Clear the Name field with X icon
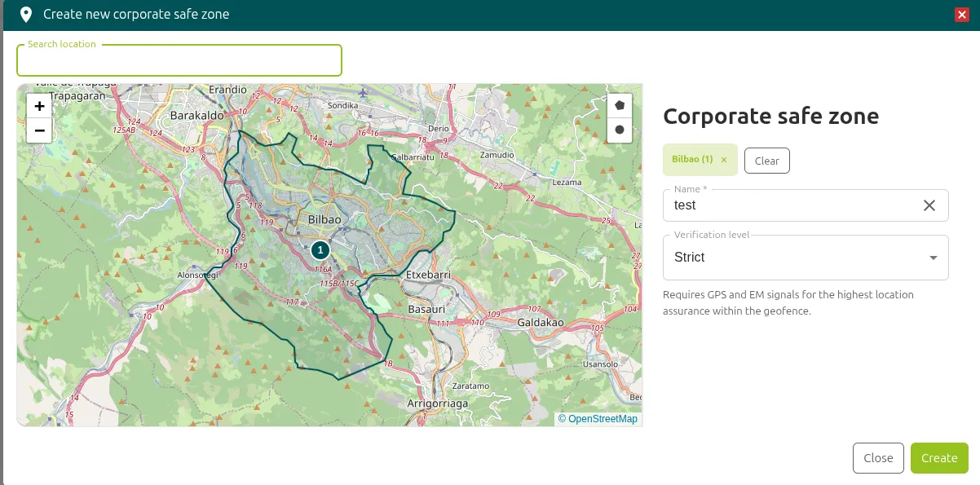This screenshot has height=485, width=980. [929, 205]
